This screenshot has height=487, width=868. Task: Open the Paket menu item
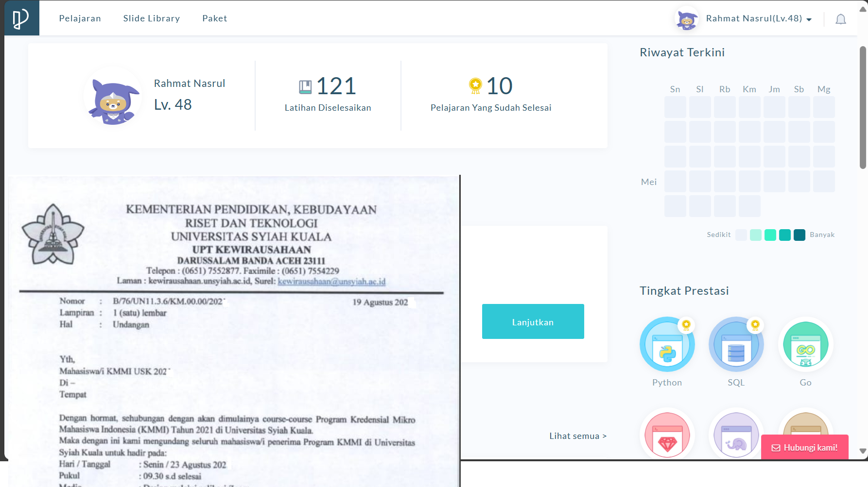215,18
